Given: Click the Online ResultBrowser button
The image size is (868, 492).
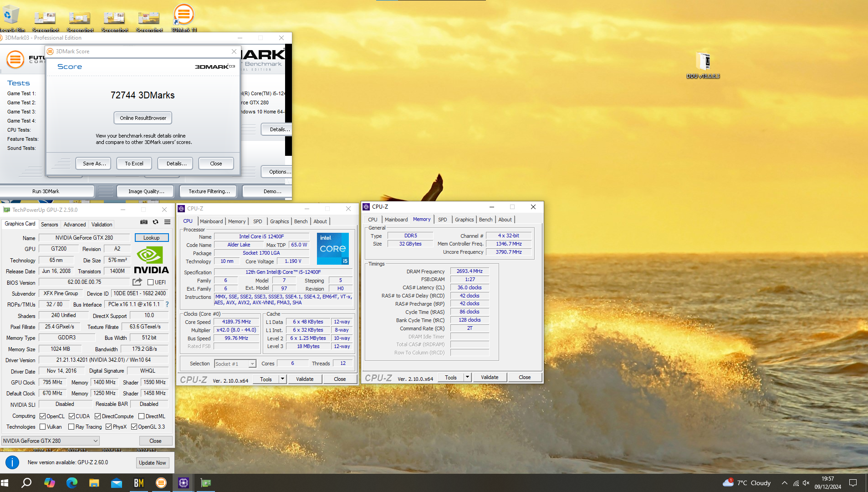Looking at the screenshot, I should (143, 118).
